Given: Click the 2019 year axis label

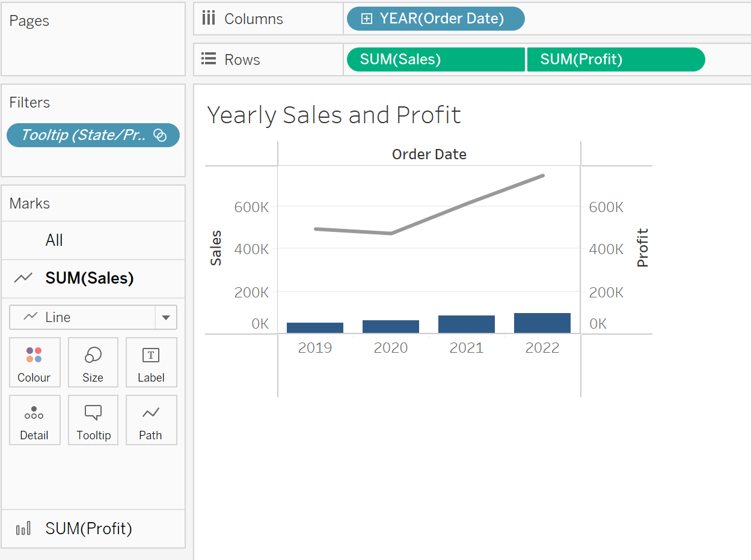Looking at the screenshot, I should click(x=314, y=348).
